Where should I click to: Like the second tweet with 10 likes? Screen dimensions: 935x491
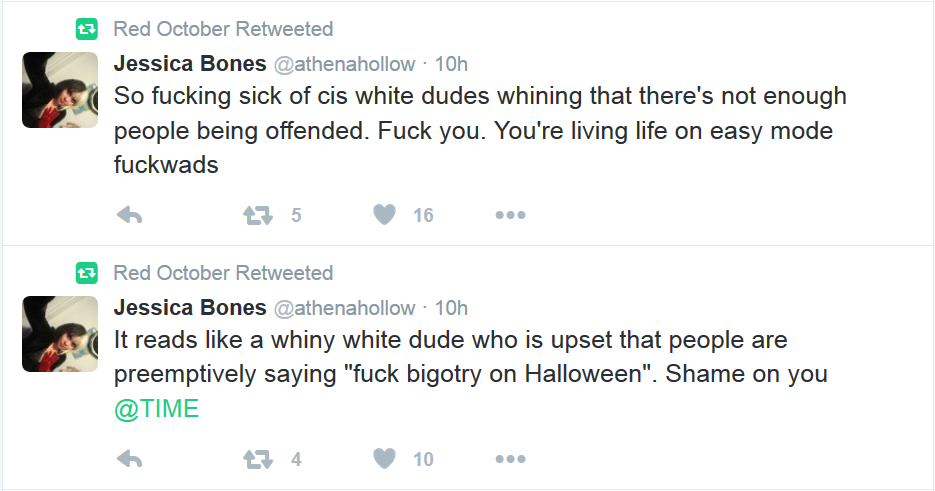point(385,459)
